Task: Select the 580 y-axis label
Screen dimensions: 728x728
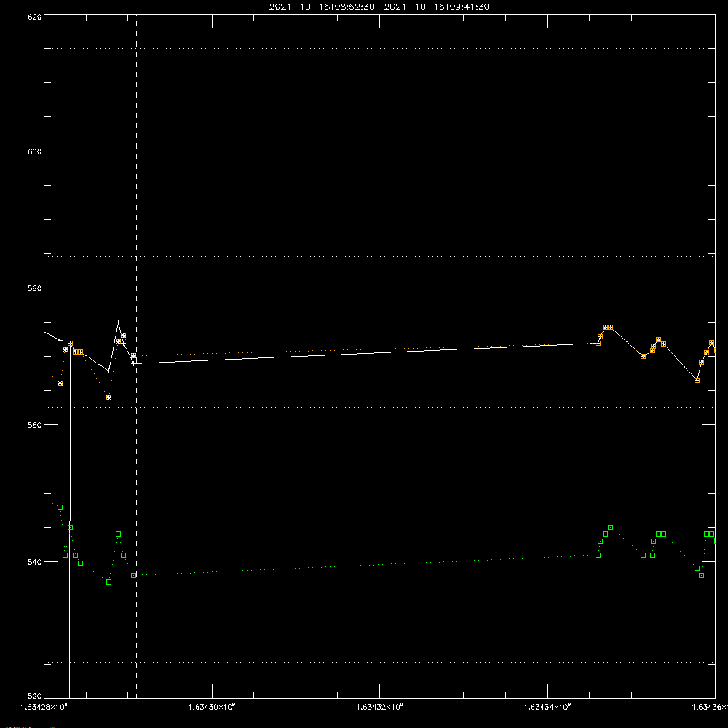Action: [35, 288]
